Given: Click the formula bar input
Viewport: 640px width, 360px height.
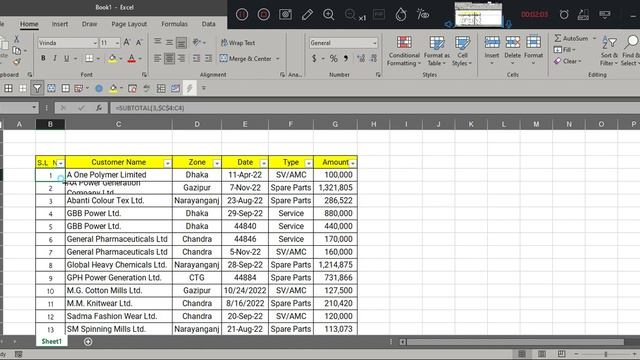Looking at the screenshot, I should [375, 108].
